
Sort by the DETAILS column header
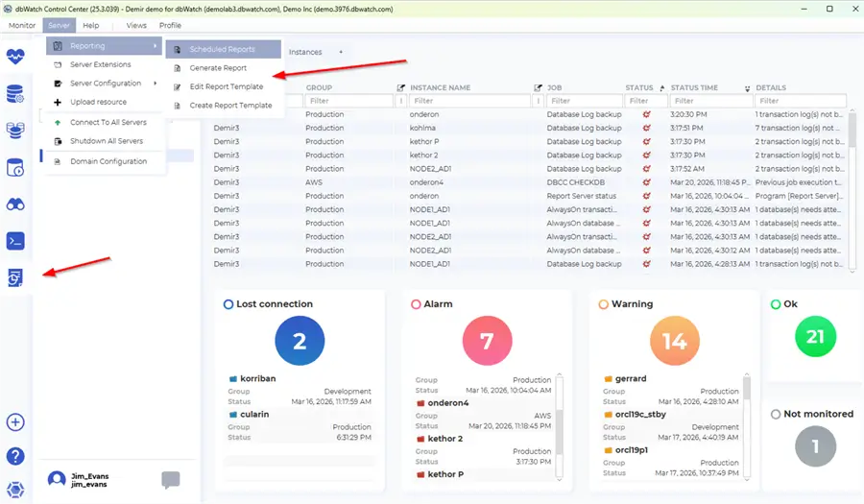(x=771, y=87)
